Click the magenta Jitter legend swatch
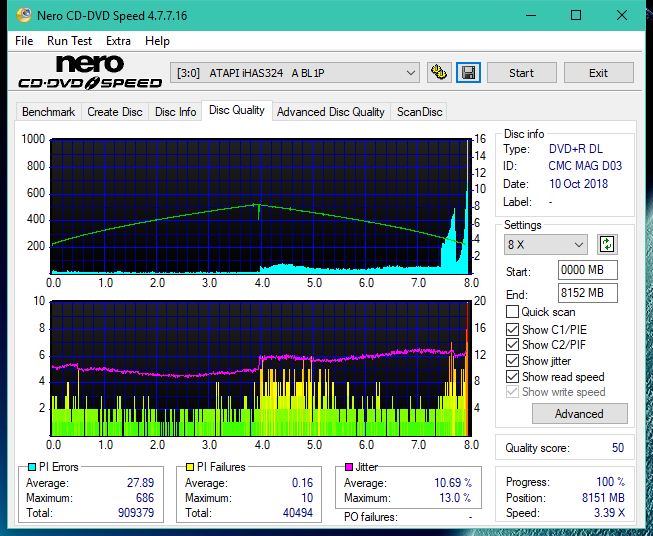The height and width of the screenshot is (536, 653). [x=349, y=467]
